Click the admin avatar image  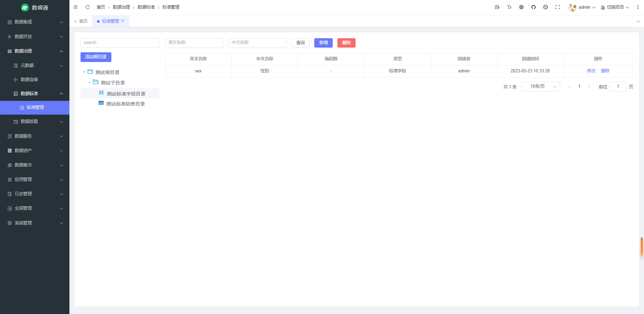(x=572, y=7)
